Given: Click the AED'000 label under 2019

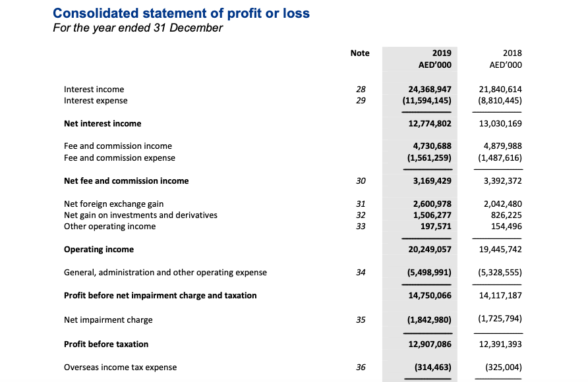Looking at the screenshot, I should tap(436, 65).
